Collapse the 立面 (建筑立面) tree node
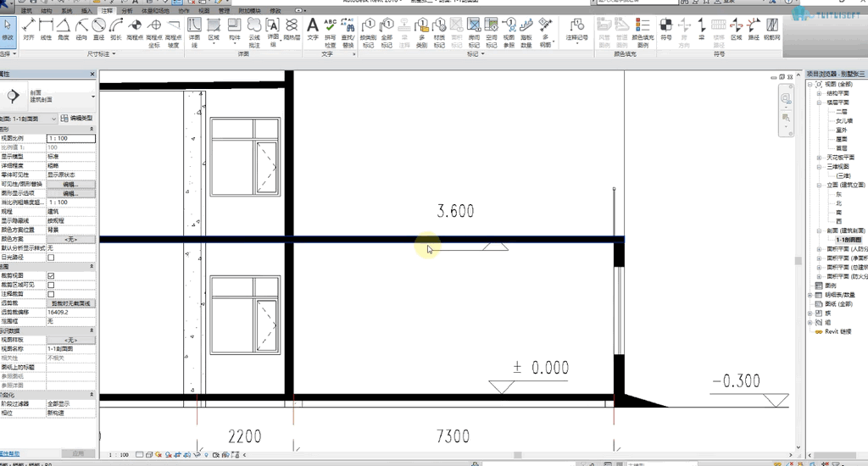Viewport: 868px width, 466px height. click(819, 185)
